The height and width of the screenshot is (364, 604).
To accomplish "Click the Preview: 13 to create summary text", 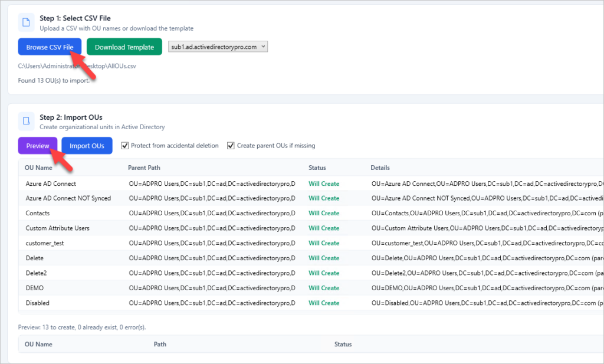I will 82,327.
